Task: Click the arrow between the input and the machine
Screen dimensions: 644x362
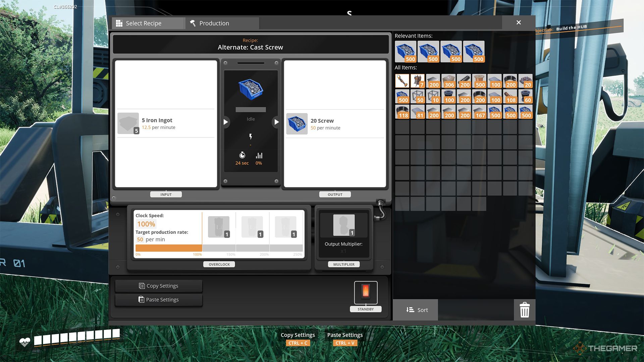Action: [226, 122]
